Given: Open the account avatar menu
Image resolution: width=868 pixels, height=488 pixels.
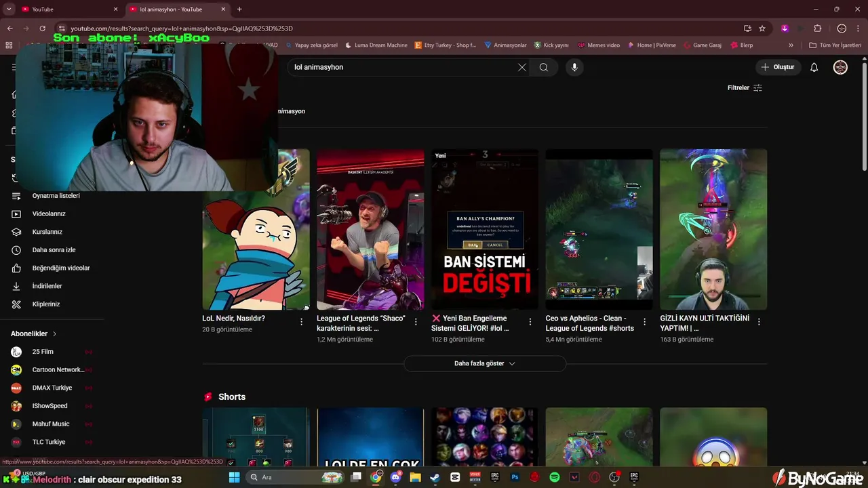Looking at the screenshot, I should 840,67.
